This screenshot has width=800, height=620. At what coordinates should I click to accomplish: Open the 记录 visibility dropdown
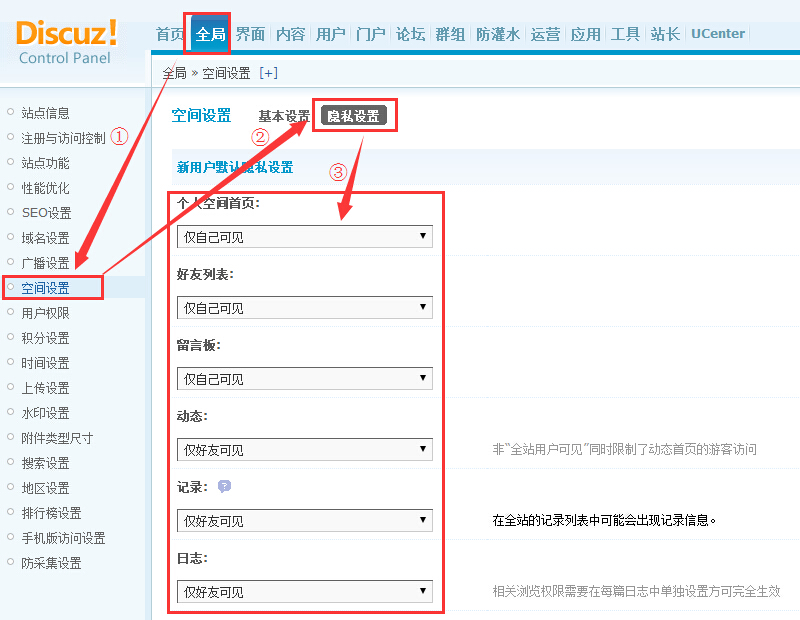pyautogui.click(x=304, y=521)
